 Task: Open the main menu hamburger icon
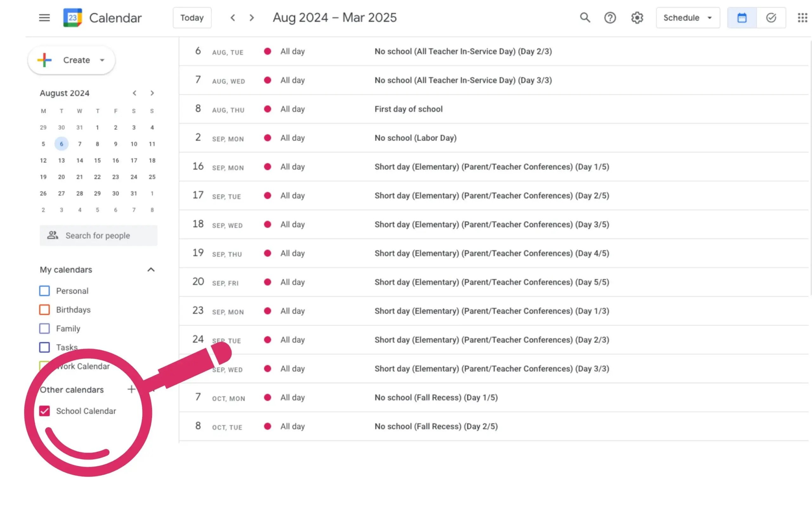[x=44, y=17]
